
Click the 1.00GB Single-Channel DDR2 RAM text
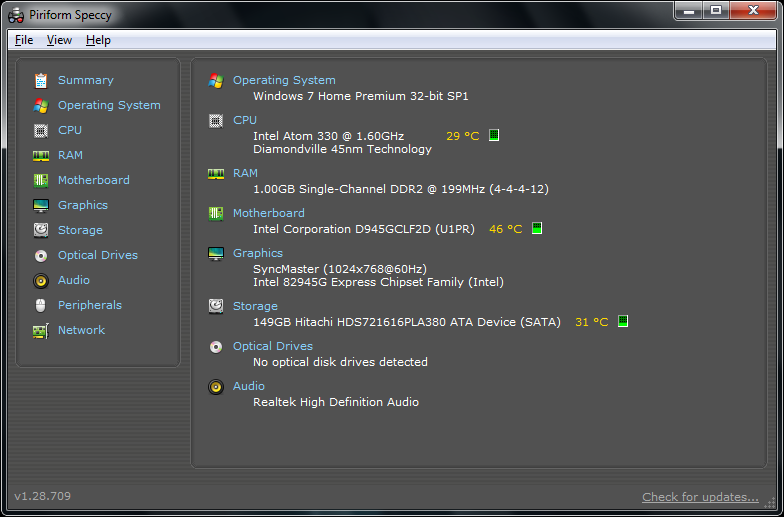coord(401,189)
